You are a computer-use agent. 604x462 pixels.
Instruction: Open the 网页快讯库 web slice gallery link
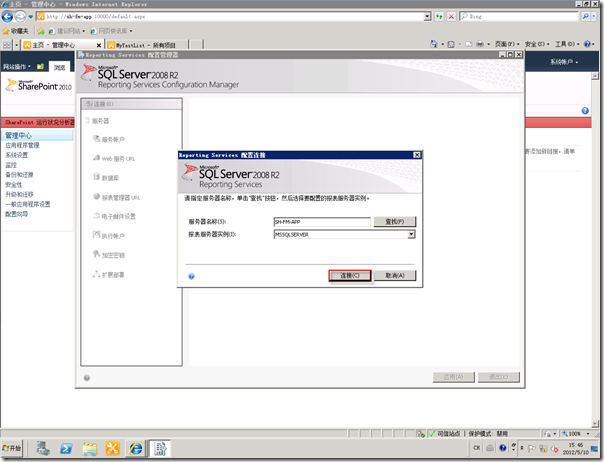111,31
